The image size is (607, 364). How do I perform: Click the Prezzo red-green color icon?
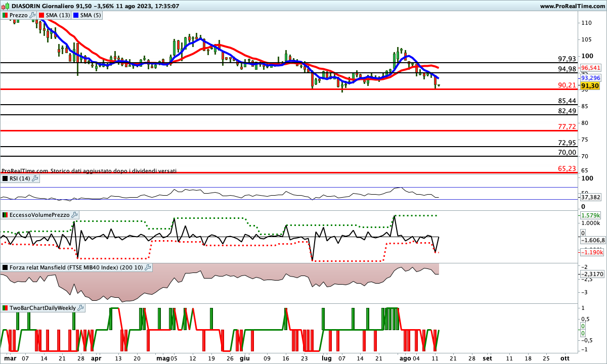coord(5,15)
